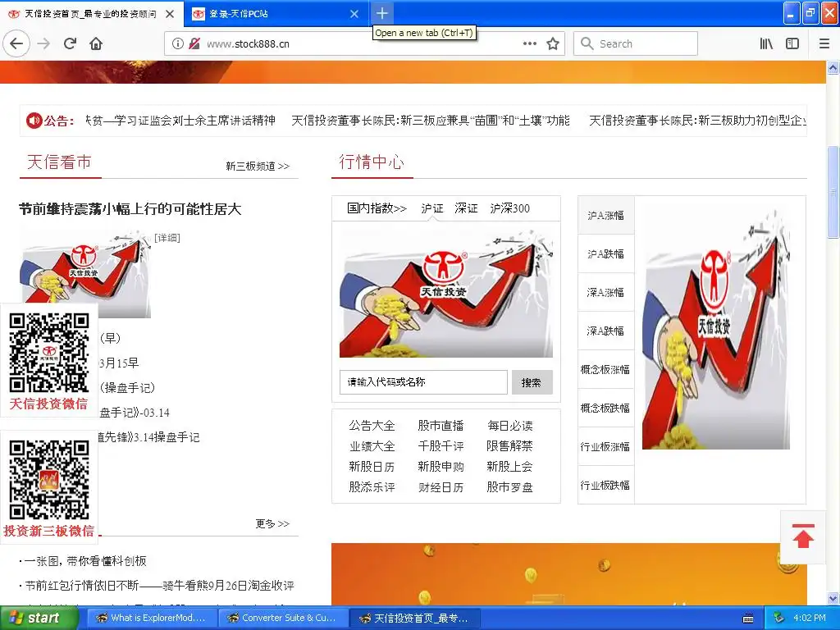Click the 天信投资微信 QR code
This screenshot has width=840, height=630.
coord(48,353)
